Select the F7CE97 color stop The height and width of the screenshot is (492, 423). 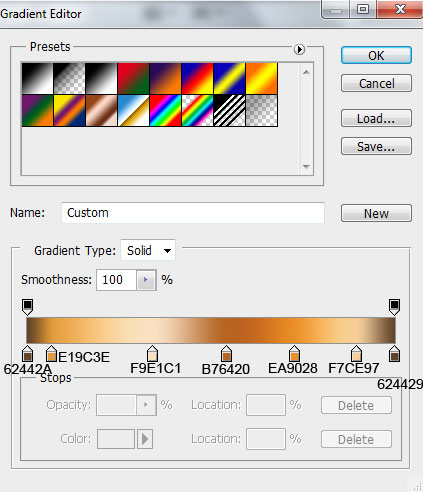point(356,354)
